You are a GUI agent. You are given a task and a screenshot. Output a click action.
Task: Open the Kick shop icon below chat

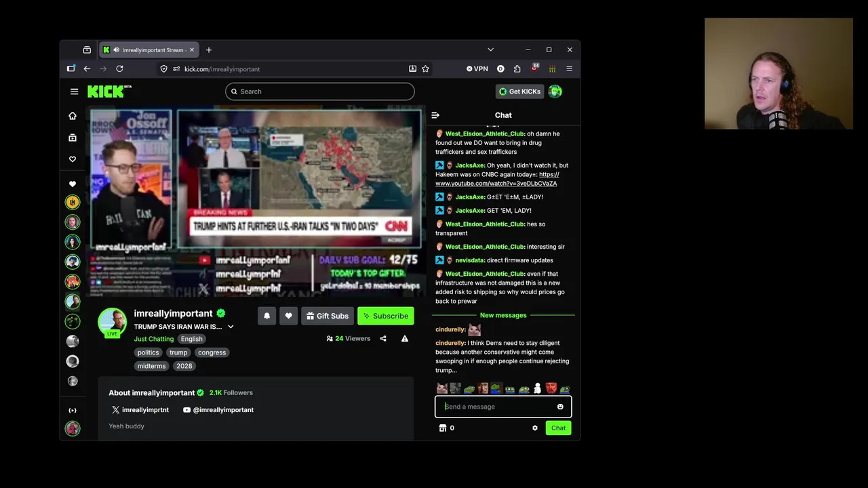(443, 428)
